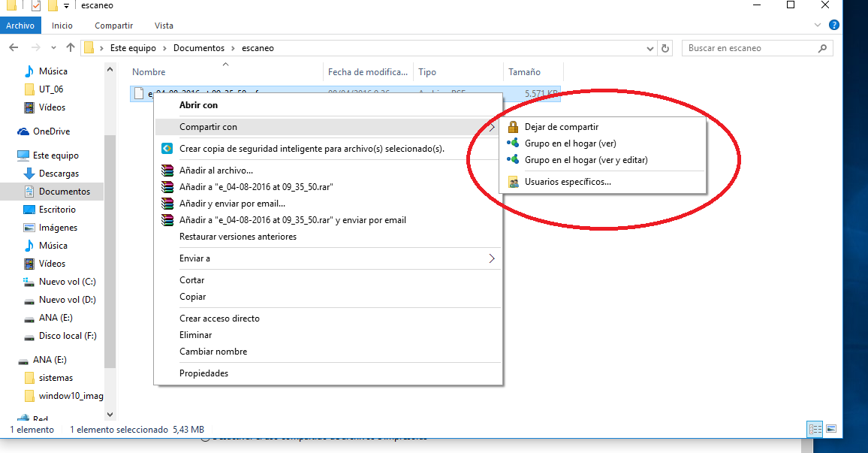Image resolution: width=868 pixels, height=453 pixels.
Task: Click the smart backup icon in context menu
Action: coord(167,149)
